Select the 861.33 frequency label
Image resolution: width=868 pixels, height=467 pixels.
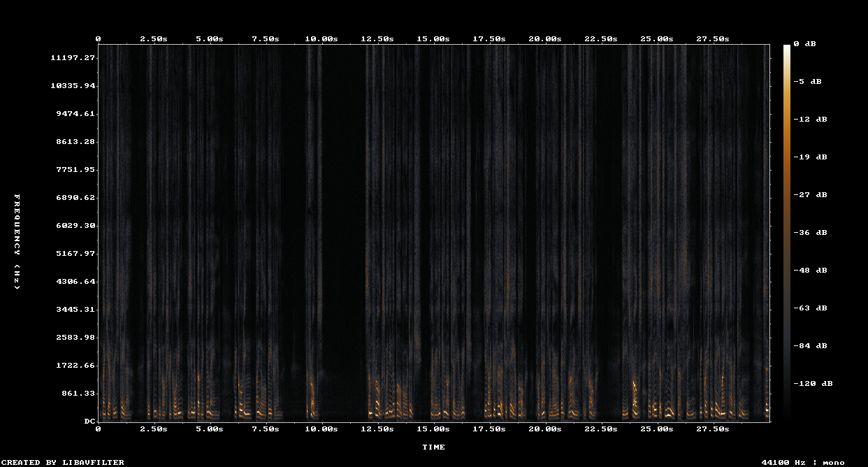(78, 393)
